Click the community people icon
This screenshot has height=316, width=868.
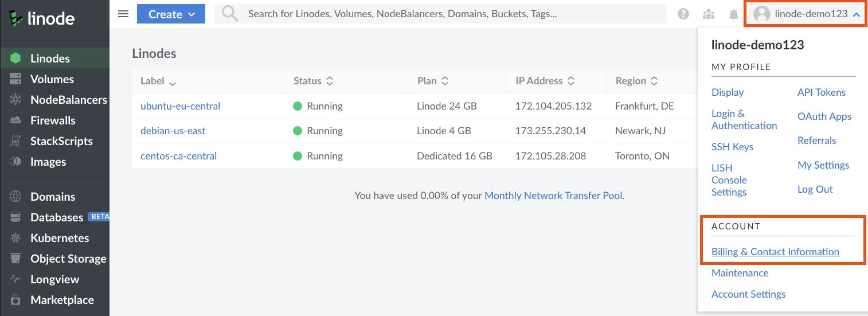tap(709, 14)
